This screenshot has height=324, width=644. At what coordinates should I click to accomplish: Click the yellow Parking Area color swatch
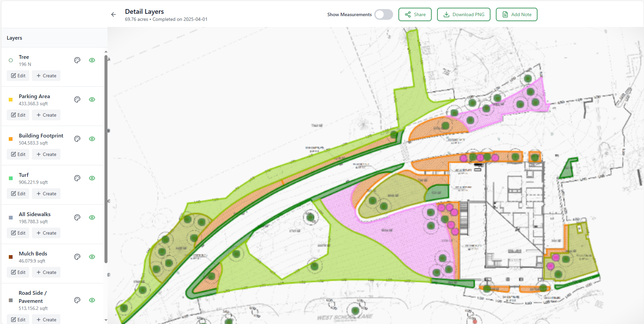pos(11,99)
